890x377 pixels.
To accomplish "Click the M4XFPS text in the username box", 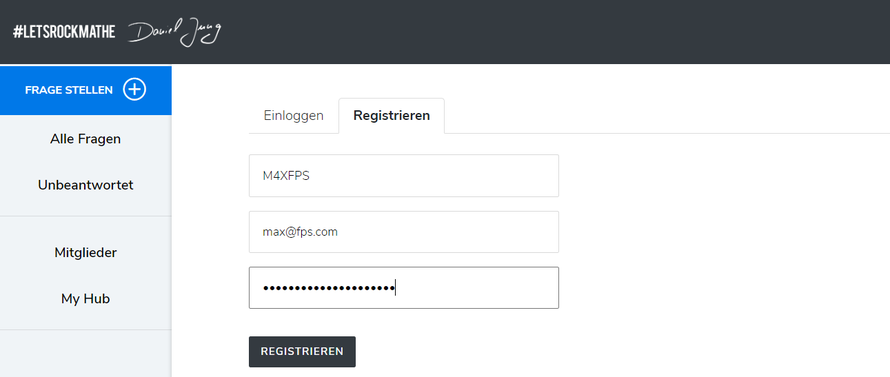I will (x=286, y=176).
